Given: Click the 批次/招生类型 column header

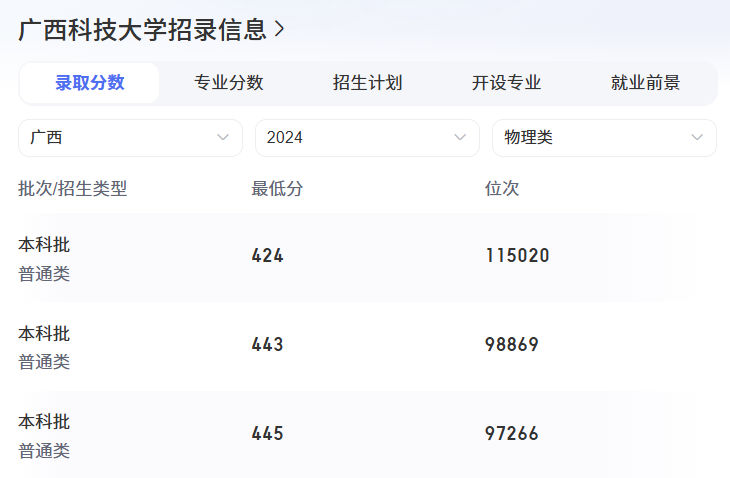Looking at the screenshot, I should (x=73, y=188).
